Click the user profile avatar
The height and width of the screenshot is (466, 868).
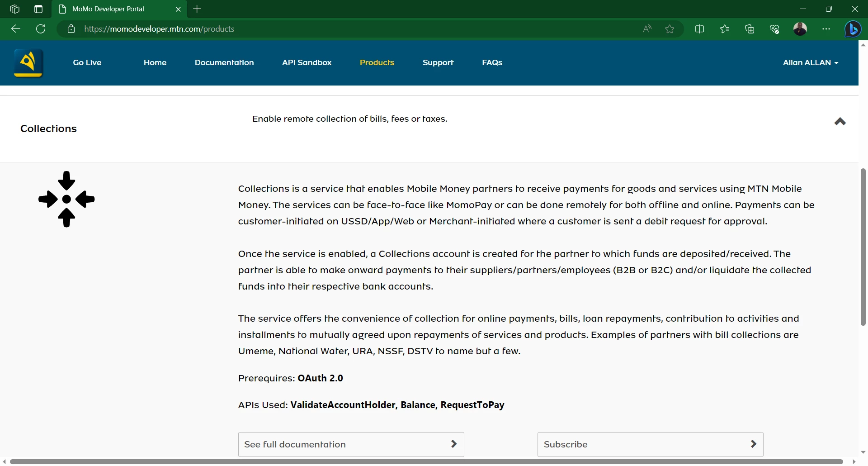800,29
